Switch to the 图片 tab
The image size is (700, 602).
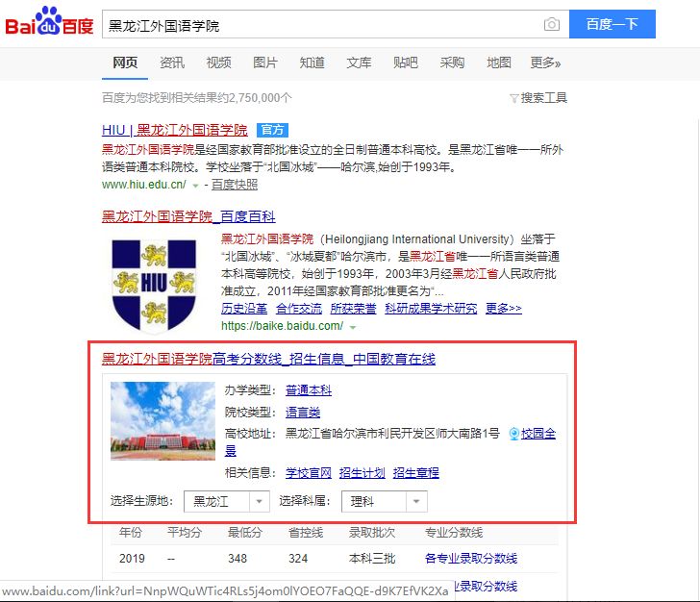[x=265, y=63]
